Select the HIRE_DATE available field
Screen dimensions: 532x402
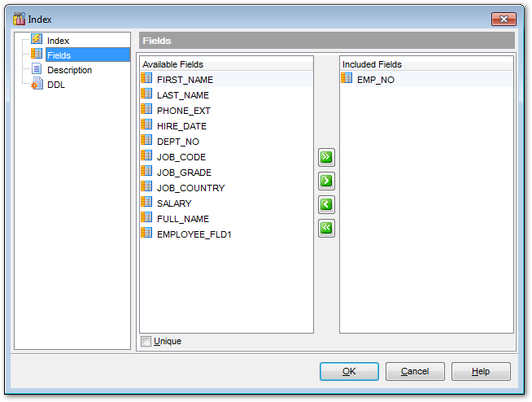[x=181, y=126]
